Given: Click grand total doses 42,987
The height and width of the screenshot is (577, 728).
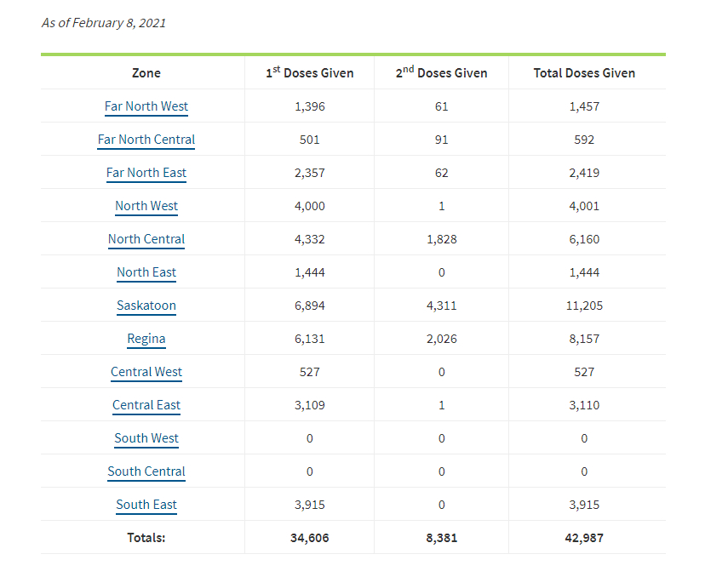Looking at the screenshot, I should click(x=584, y=538).
